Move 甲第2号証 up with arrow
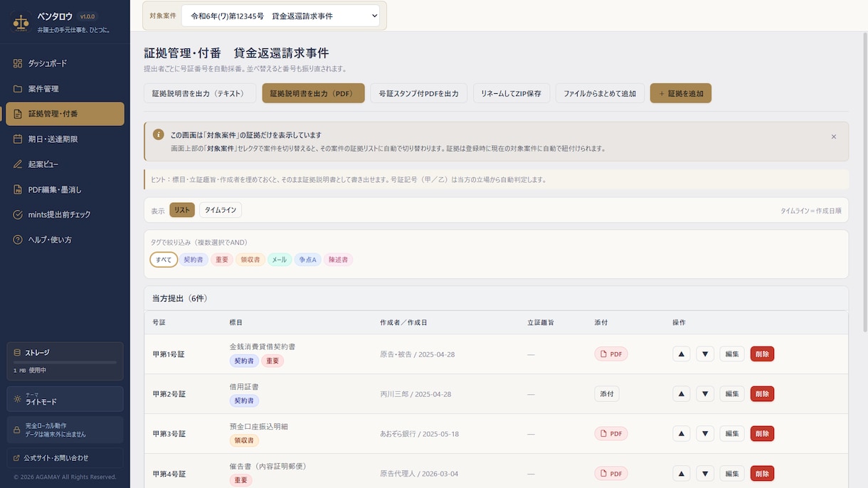This screenshot has height=488, width=868. [681, 393]
